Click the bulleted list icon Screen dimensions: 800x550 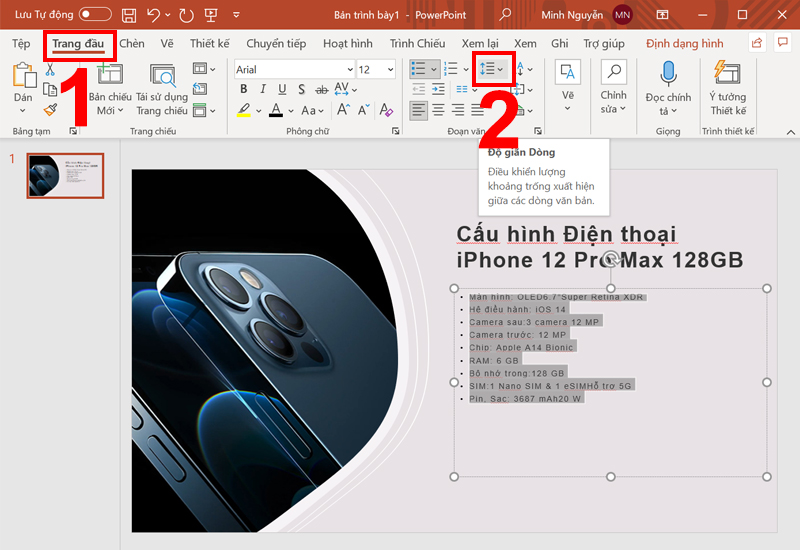420,69
